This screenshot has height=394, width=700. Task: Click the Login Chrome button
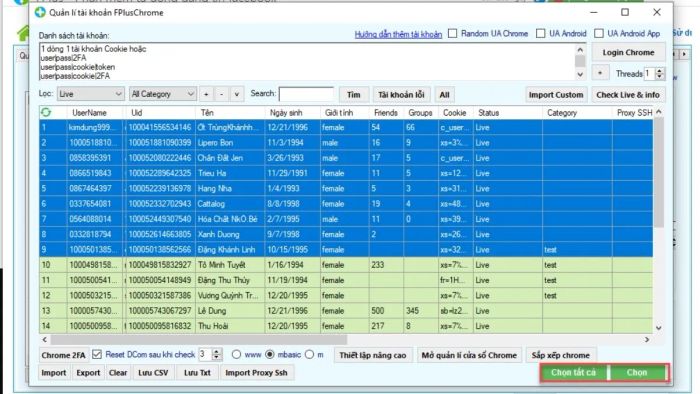(628, 53)
